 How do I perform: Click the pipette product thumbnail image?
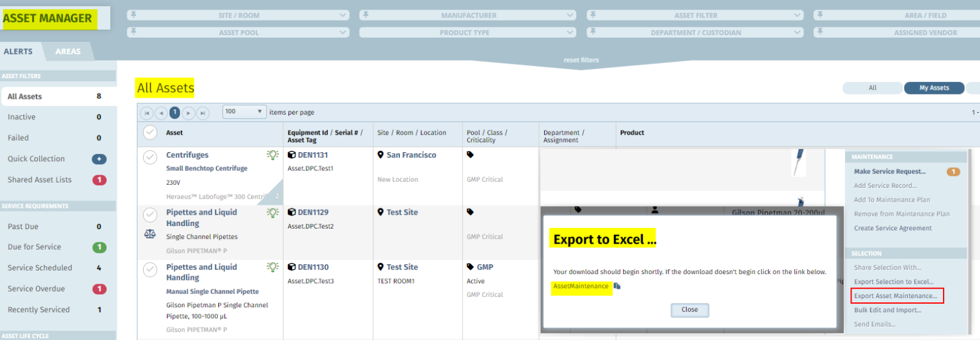tap(799, 162)
